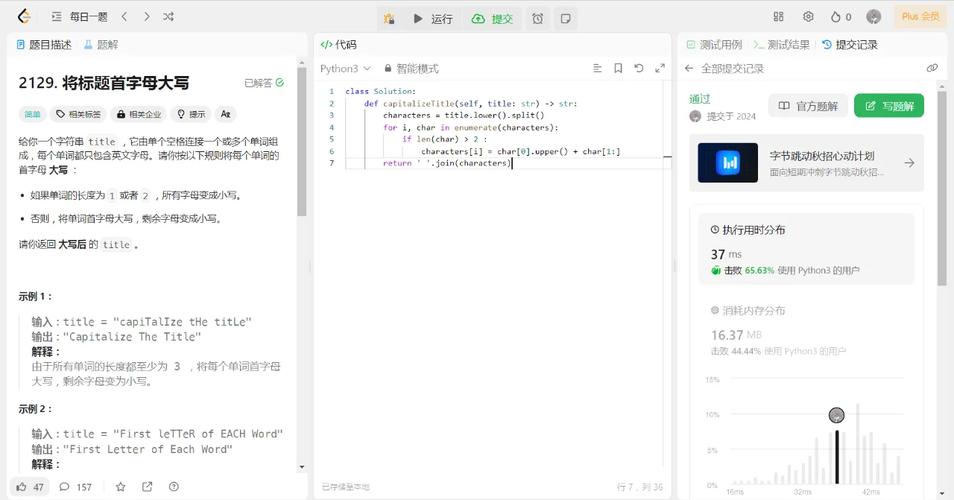Screen dimensions: 954x500
Task: Click the return line of code
Action: click(x=448, y=163)
